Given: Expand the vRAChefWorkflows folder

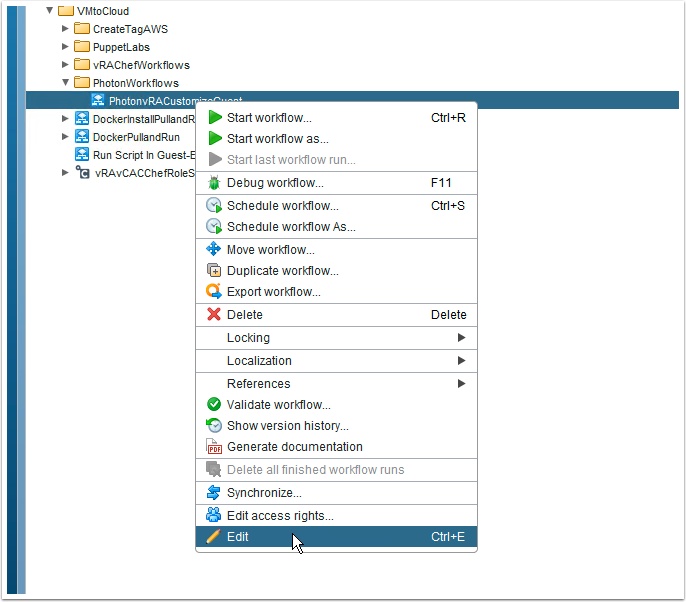Looking at the screenshot, I should (65, 65).
